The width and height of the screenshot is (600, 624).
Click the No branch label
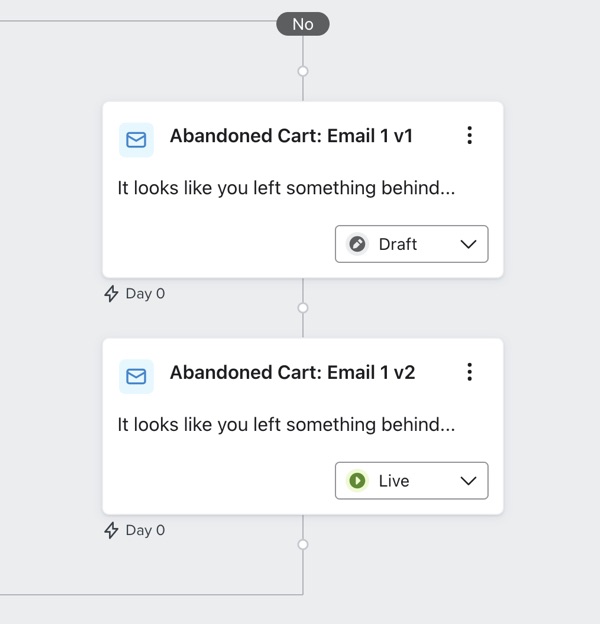pyautogui.click(x=303, y=24)
